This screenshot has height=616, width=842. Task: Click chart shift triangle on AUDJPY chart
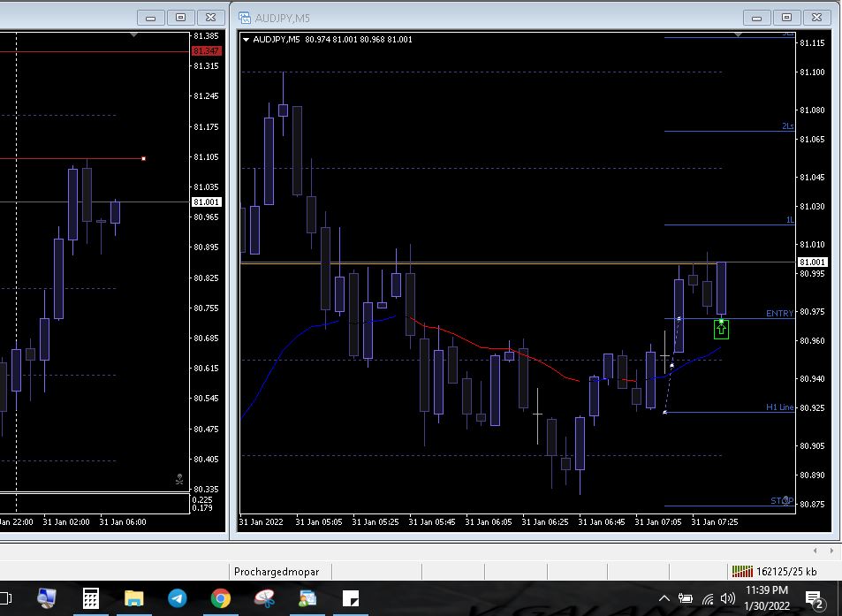point(739,34)
